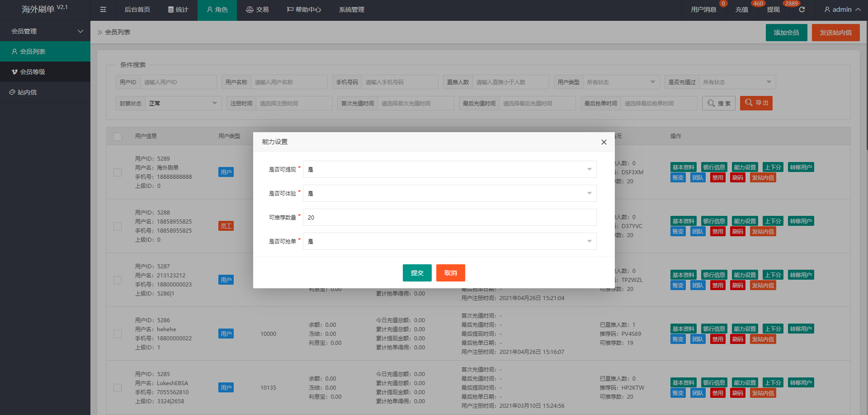868x415 pixels.
Task: Click the 搜索 search button
Action: point(719,103)
